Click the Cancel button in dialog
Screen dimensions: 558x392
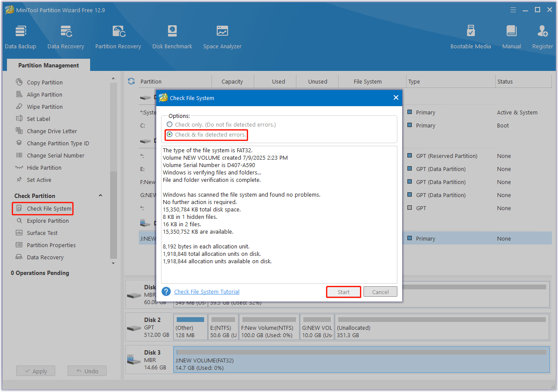click(380, 292)
